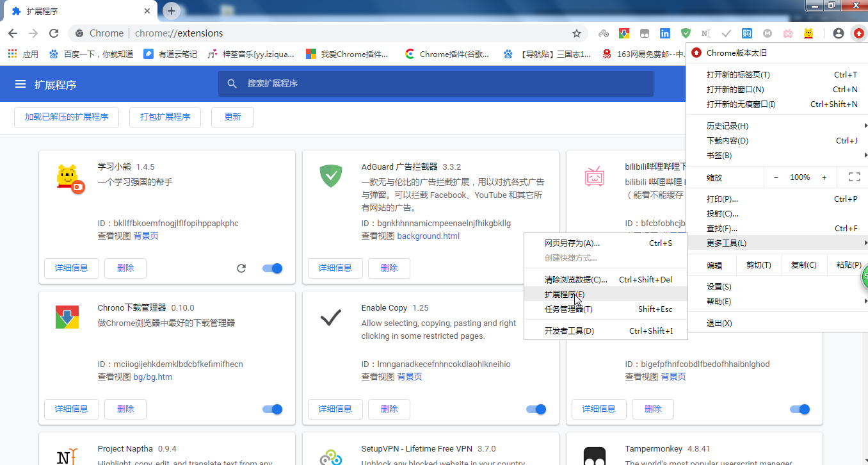Go back with the browser back arrow
The height and width of the screenshot is (465, 868).
point(13,33)
